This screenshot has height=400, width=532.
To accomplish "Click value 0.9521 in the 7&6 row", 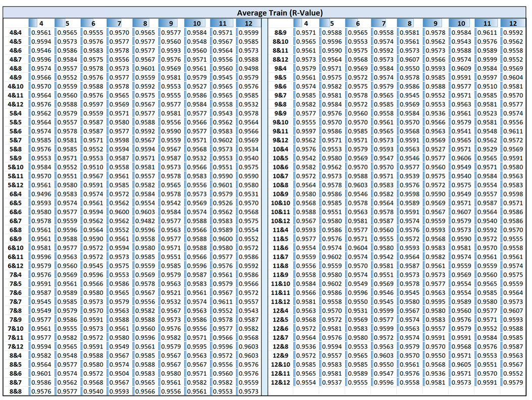I will coord(171,293).
